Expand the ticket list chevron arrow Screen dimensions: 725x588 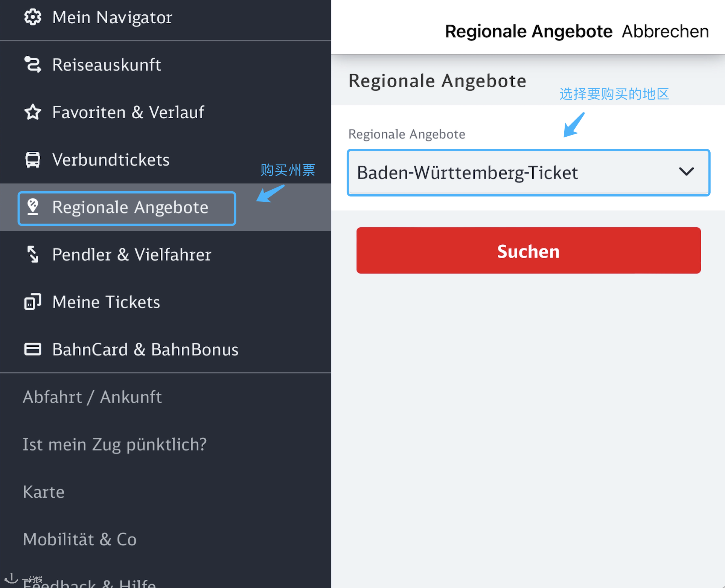(686, 172)
